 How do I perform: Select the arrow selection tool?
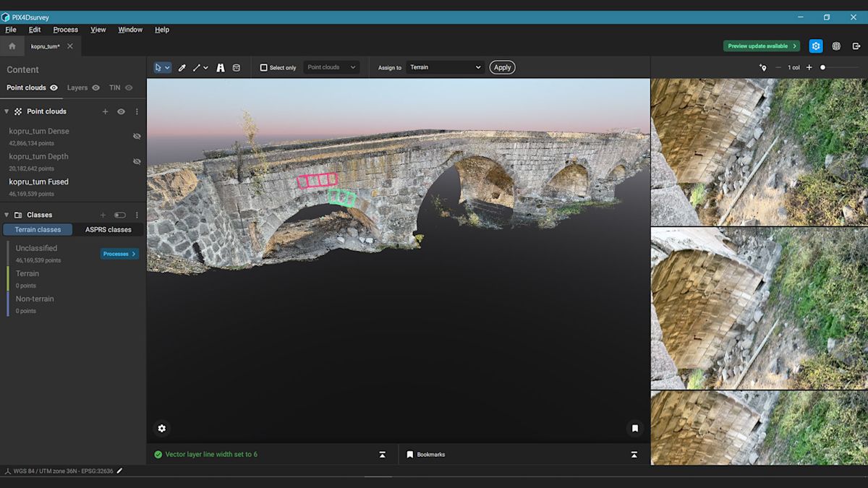point(158,67)
